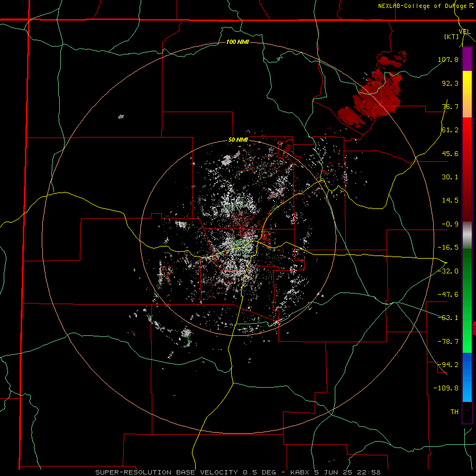Click the 61.2 velocity scale value
This screenshot has height=476, width=476.
click(x=450, y=130)
